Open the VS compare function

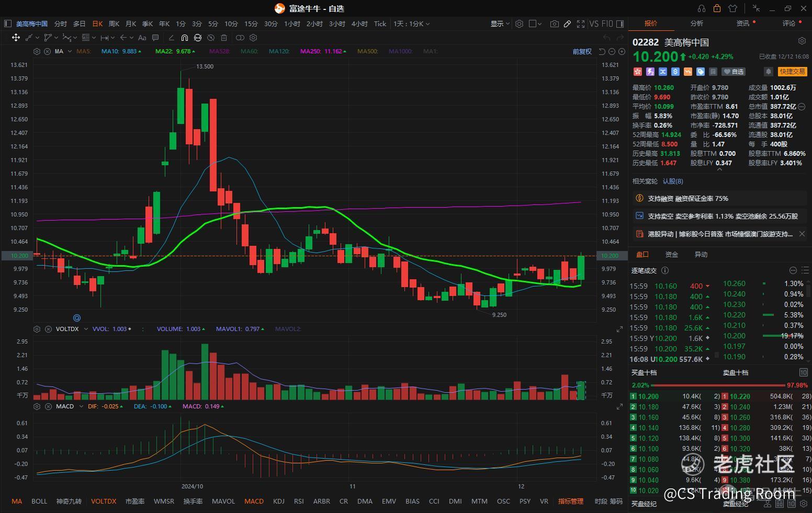click(594, 24)
